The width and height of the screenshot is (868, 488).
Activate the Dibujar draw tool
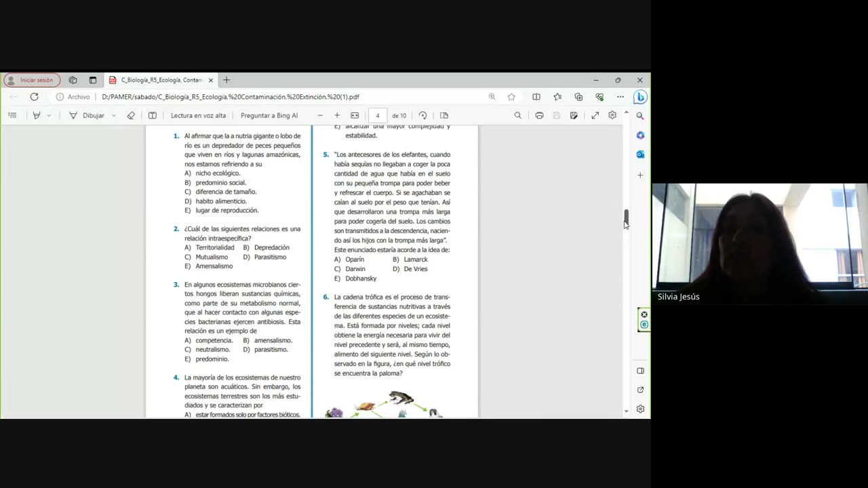pos(87,115)
